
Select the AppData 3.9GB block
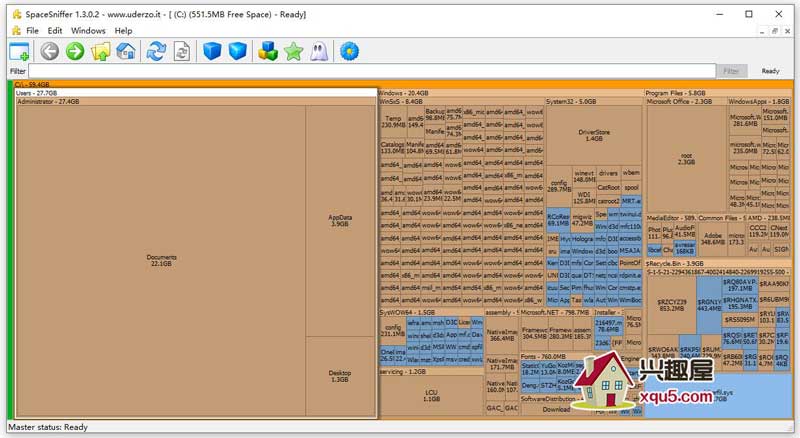(x=340, y=221)
